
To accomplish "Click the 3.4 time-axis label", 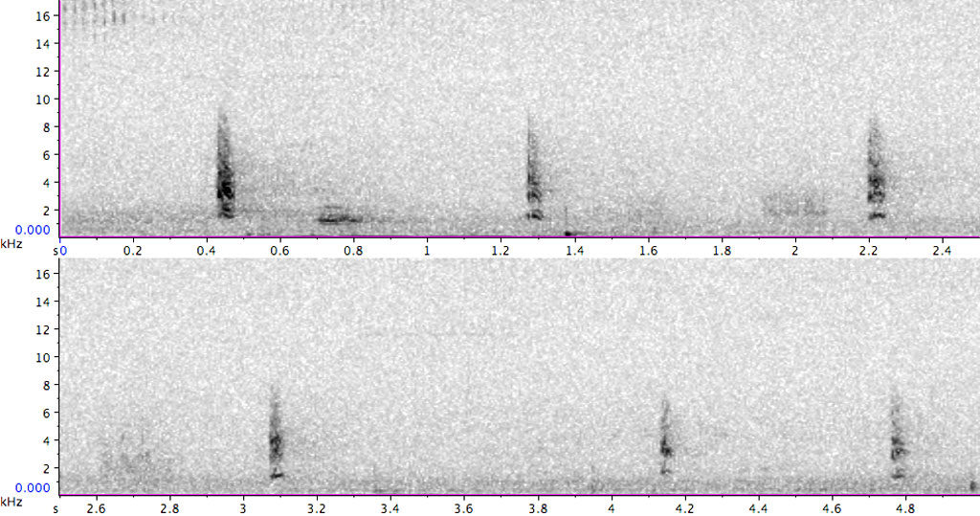I will (x=390, y=509).
